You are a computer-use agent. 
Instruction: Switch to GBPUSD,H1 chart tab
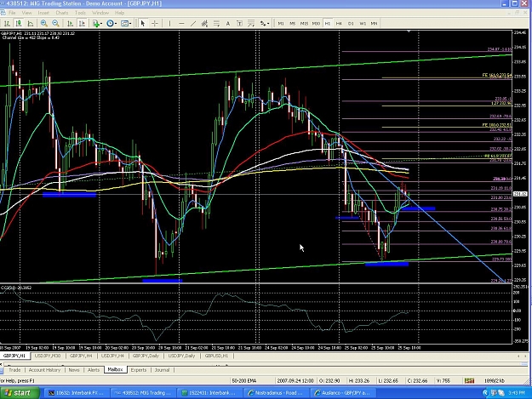[x=217, y=356]
